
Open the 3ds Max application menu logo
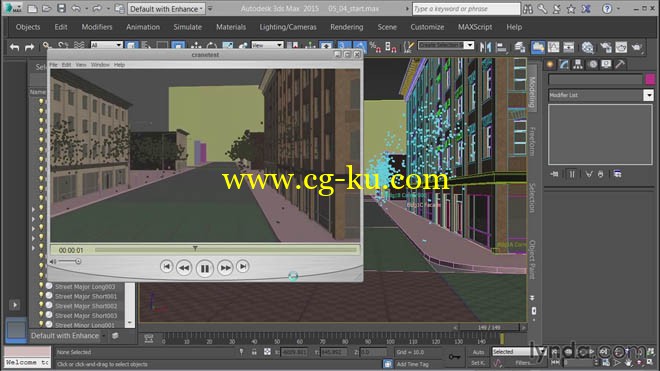click(x=13, y=8)
